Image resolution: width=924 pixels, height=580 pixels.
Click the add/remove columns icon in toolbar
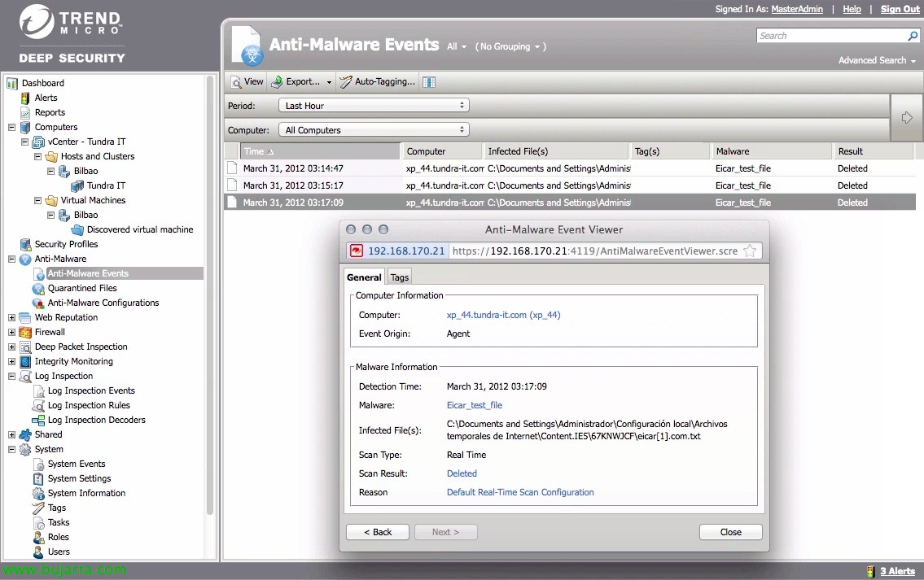point(429,82)
